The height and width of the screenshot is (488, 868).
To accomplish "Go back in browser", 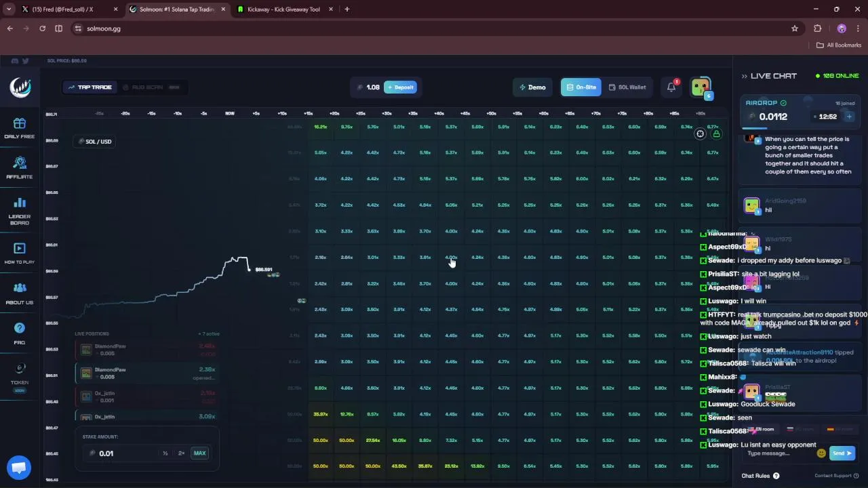I will tap(9, 28).
